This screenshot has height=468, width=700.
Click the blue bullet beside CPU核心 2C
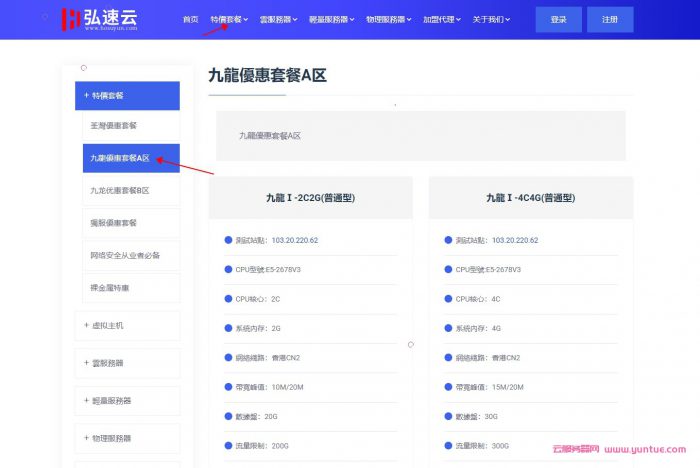(x=228, y=298)
